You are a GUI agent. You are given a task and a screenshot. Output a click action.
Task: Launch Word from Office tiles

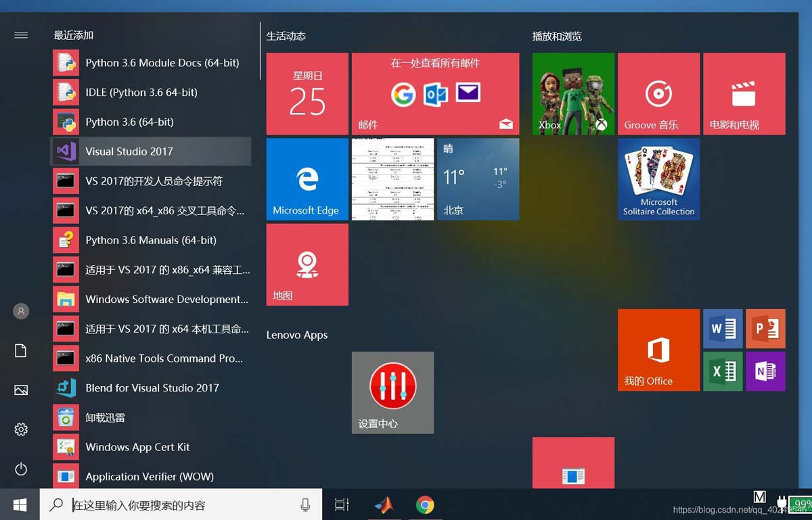pyautogui.click(x=723, y=329)
